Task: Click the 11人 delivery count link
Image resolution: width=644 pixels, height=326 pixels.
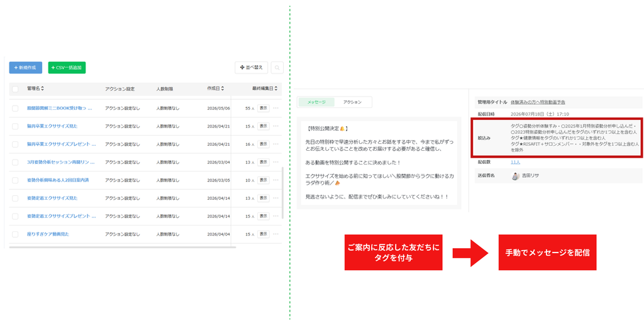Action: point(516,162)
